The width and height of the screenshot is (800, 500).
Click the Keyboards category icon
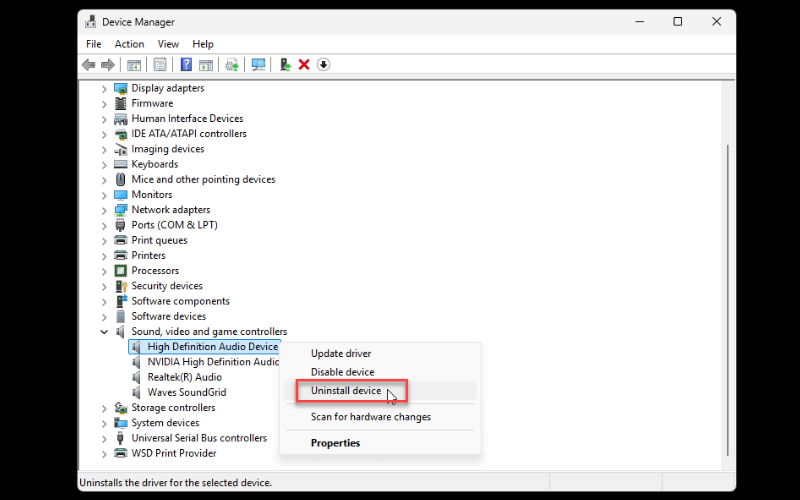[x=120, y=164]
